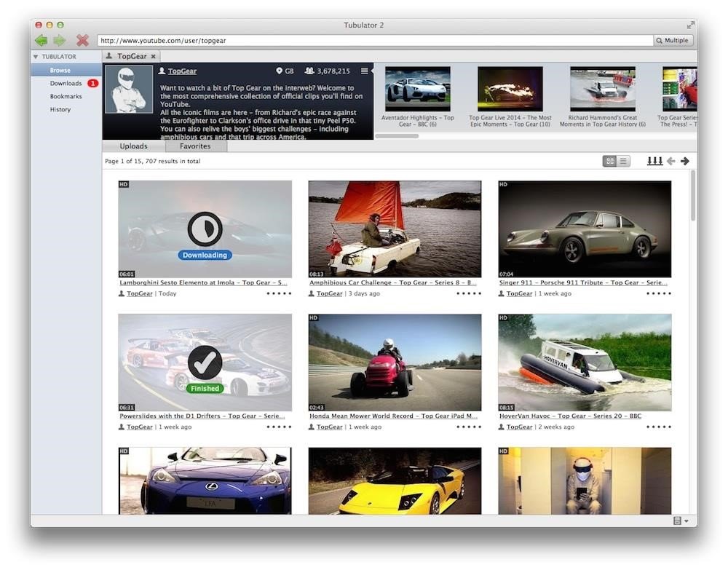Go to next results page arrow

coord(685,161)
